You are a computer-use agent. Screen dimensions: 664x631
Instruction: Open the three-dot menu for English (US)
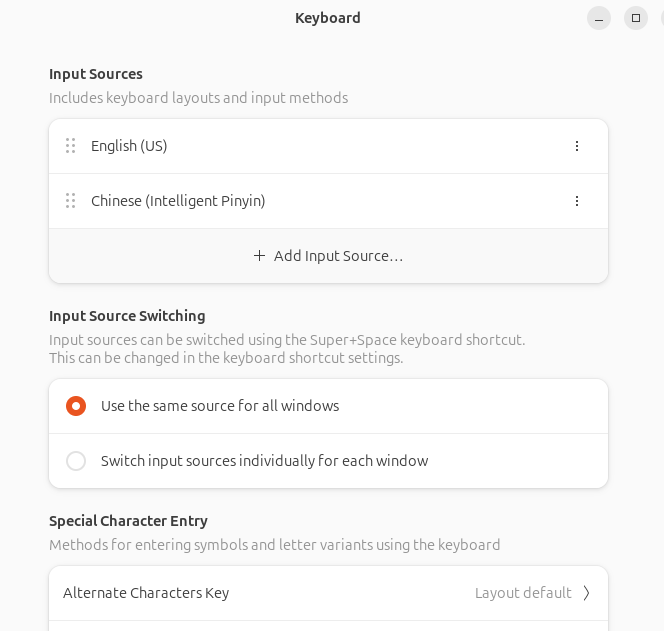(577, 146)
